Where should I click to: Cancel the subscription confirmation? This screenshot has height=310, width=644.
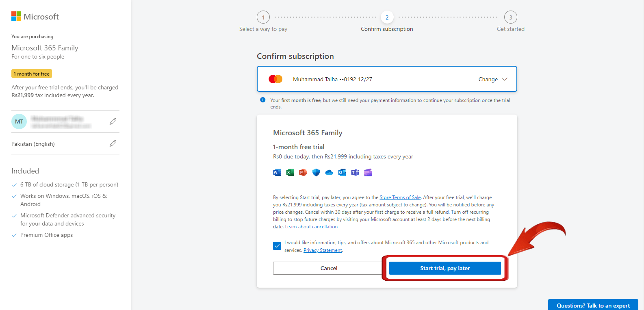[329, 268]
